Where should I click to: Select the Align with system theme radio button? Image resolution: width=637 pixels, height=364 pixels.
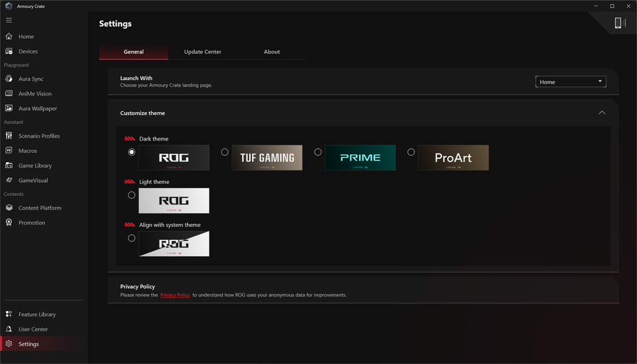tap(131, 238)
